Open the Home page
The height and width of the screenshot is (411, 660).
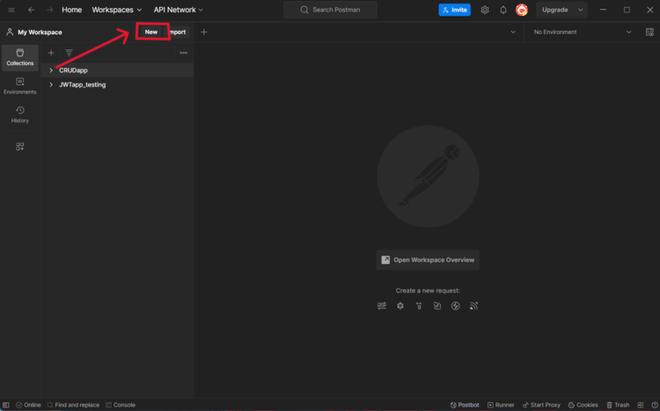(72, 10)
